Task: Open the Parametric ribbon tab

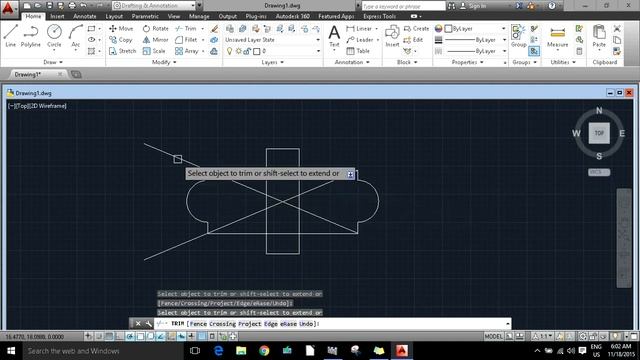Action: pyautogui.click(x=145, y=16)
